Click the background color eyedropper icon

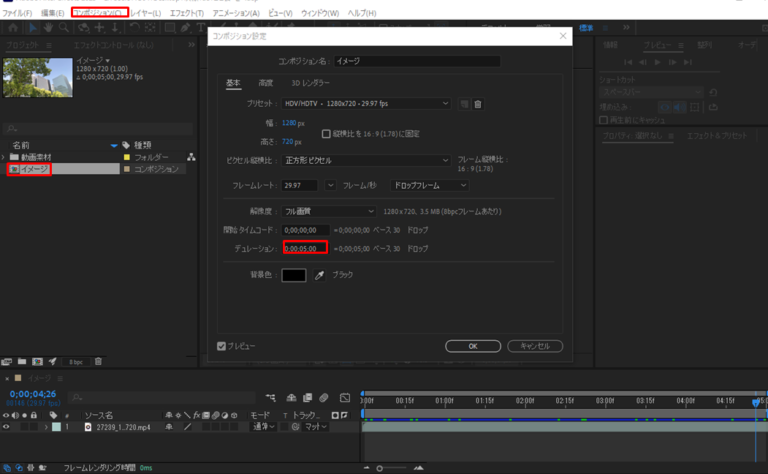point(320,275)
